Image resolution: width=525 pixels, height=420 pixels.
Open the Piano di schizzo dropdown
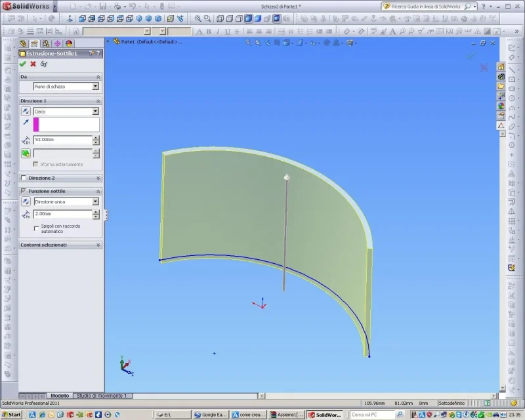click(x=95, y=87)
